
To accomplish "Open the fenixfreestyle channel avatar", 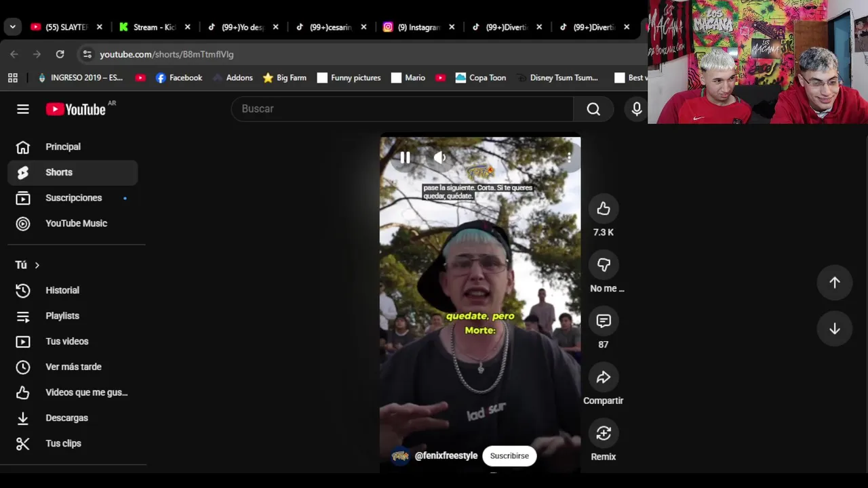I will point(401,456).
